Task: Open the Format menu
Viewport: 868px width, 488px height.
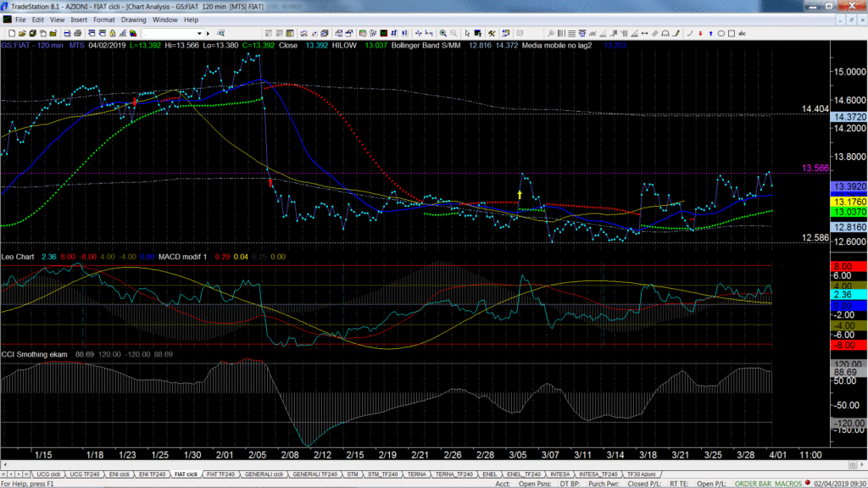Action: 103,20
